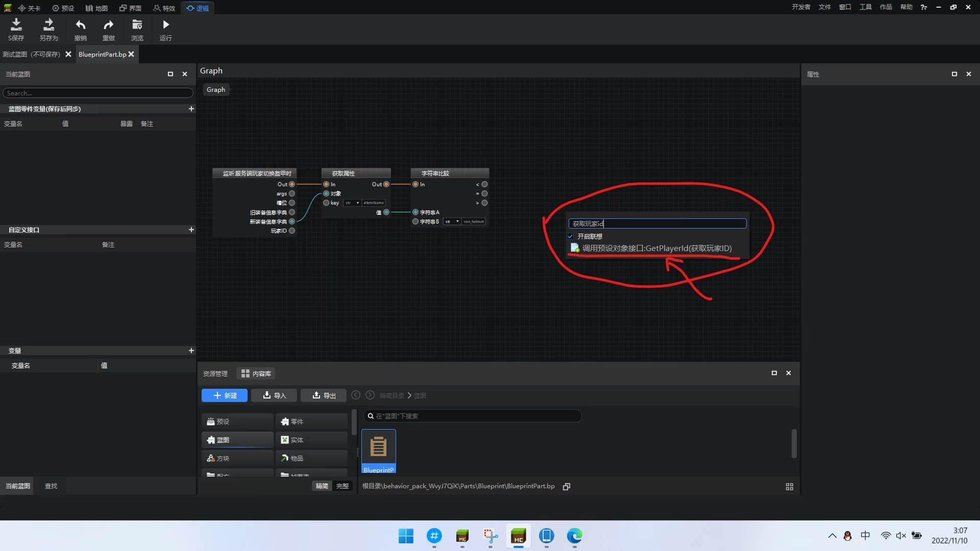
Task: Open the 作品 menu
Action: (x=886, y=7)
